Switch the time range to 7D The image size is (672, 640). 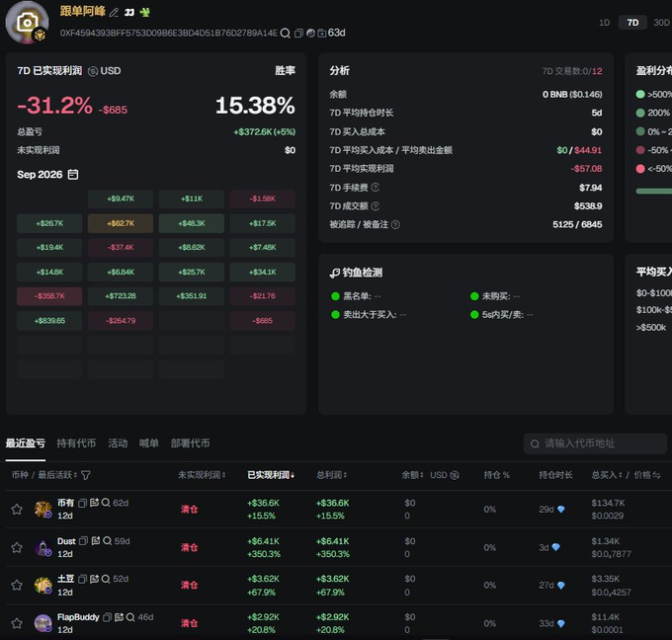coord(632,23)
